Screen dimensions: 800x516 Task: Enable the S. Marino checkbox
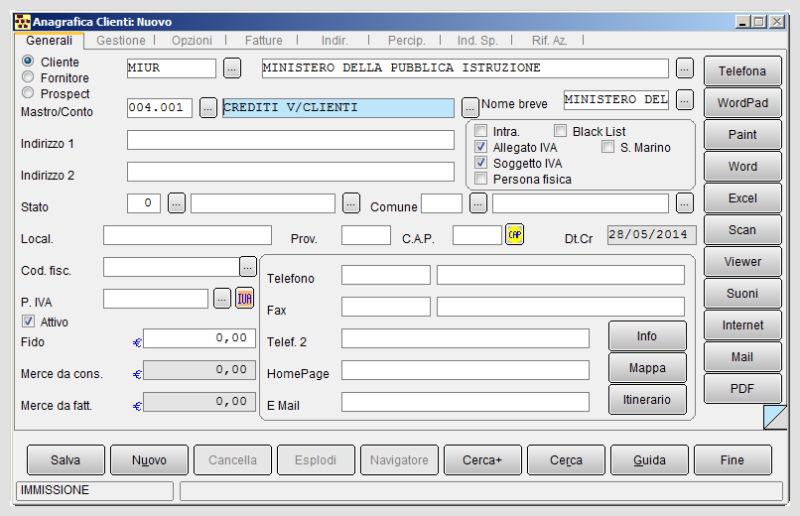tap(608, 147)
